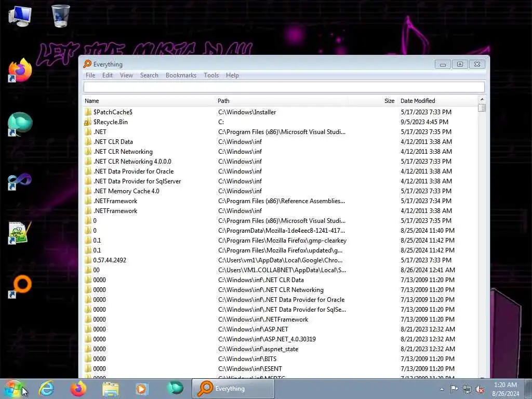Click the network tray icon
This screenshot has height=399, width=532.
(x=467, y=390)
